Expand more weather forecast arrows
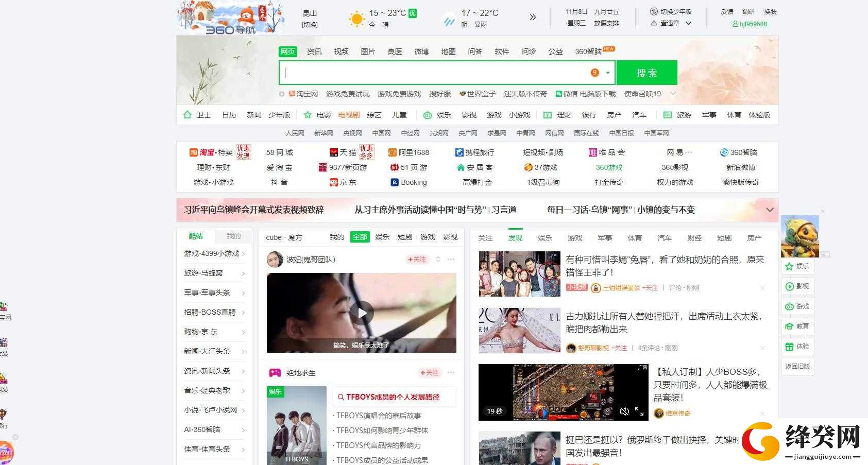 [533, 17]
